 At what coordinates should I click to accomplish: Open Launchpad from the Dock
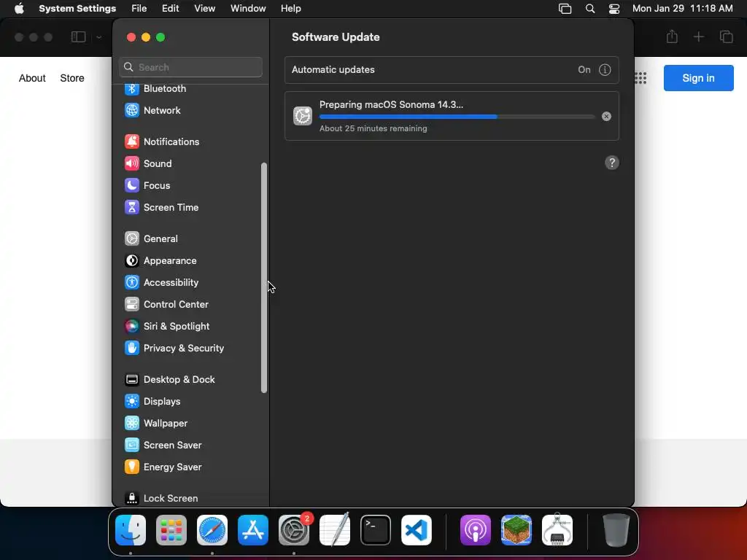pyautogui.click(x=171, y=530)
